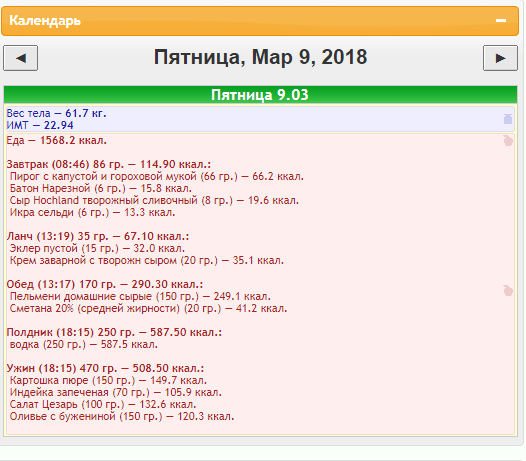Select the Вес тела 61.7 кг entry
The width and height of the screenshot is (526, 461).
[56, 113]
